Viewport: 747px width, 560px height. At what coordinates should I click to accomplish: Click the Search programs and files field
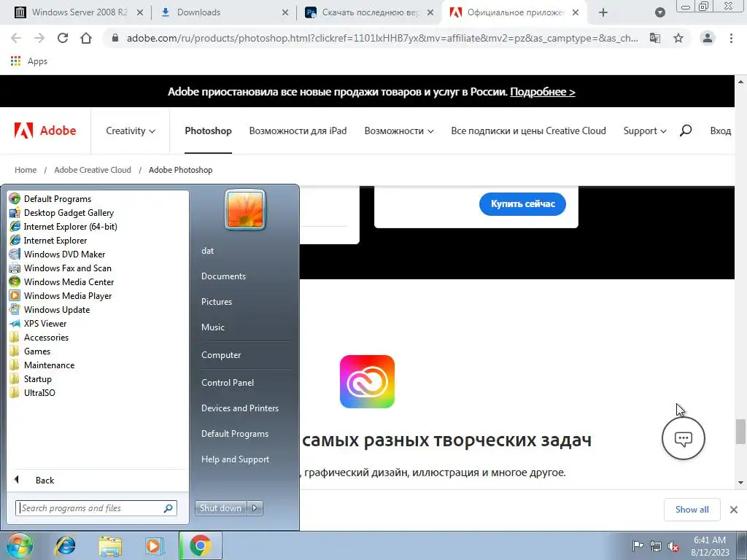[96, 508]
